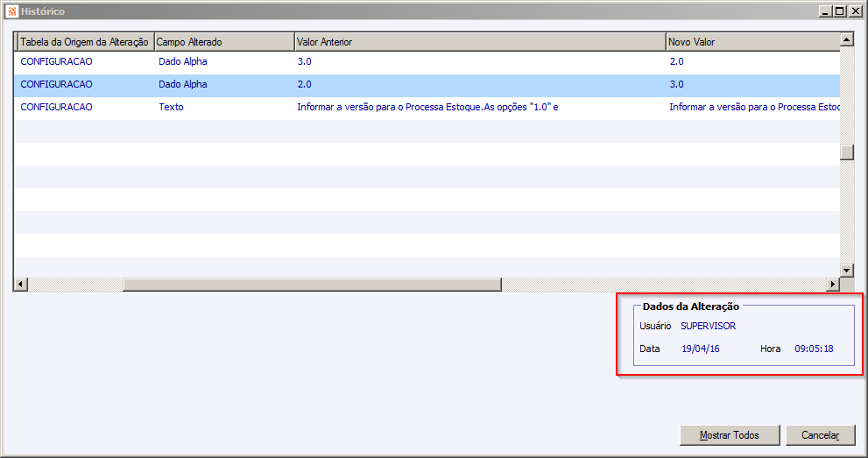Maximize the Histórico window
Image resolution: width=868 pixels, height=458 pixels.
pos(840,11)
